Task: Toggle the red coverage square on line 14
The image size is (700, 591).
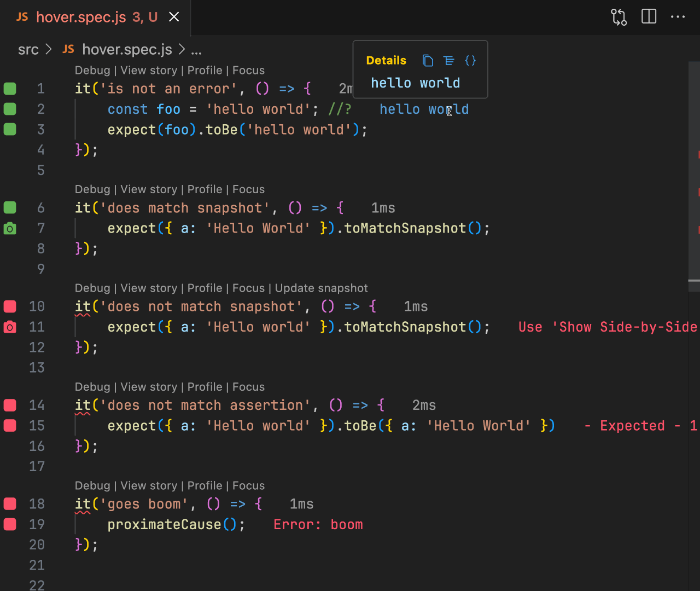Action: pyautogui.click(x=9, y=405)
